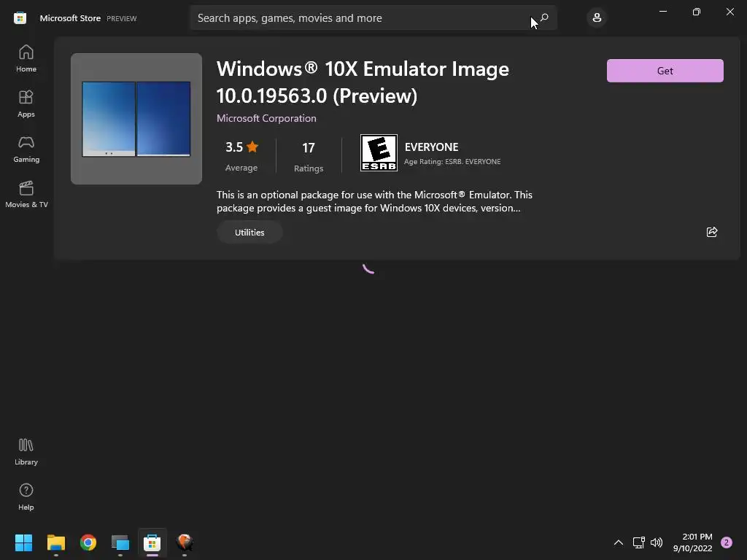Open Help in the sidebar
The image size is (747, 560).
point(26,497)
